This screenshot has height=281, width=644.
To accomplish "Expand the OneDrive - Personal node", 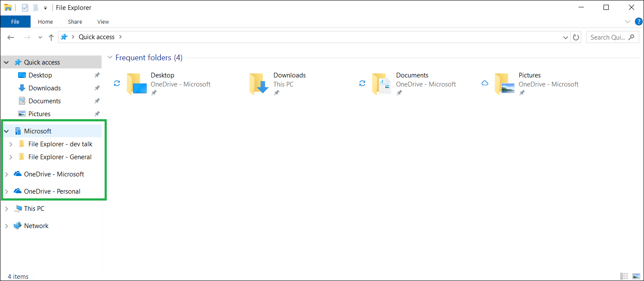I will pos(6,191).
